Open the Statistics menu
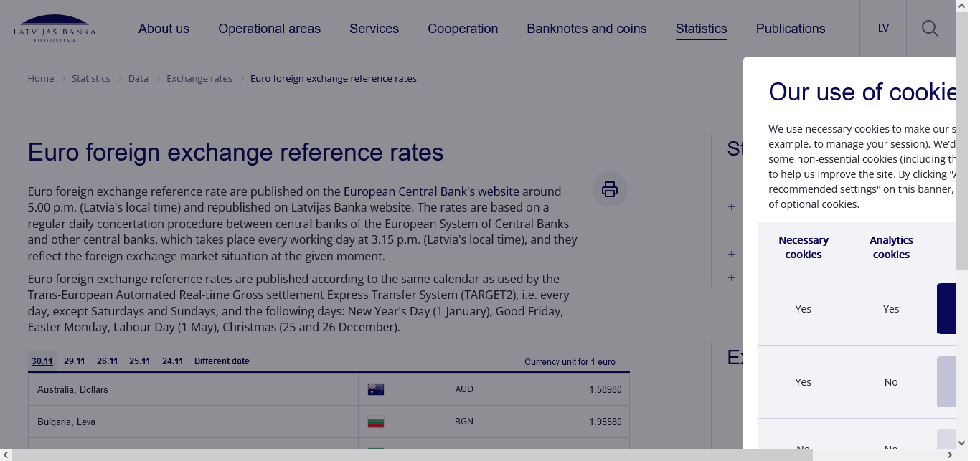The height and width of the screenshot is (461, 980). pos(701,29)
